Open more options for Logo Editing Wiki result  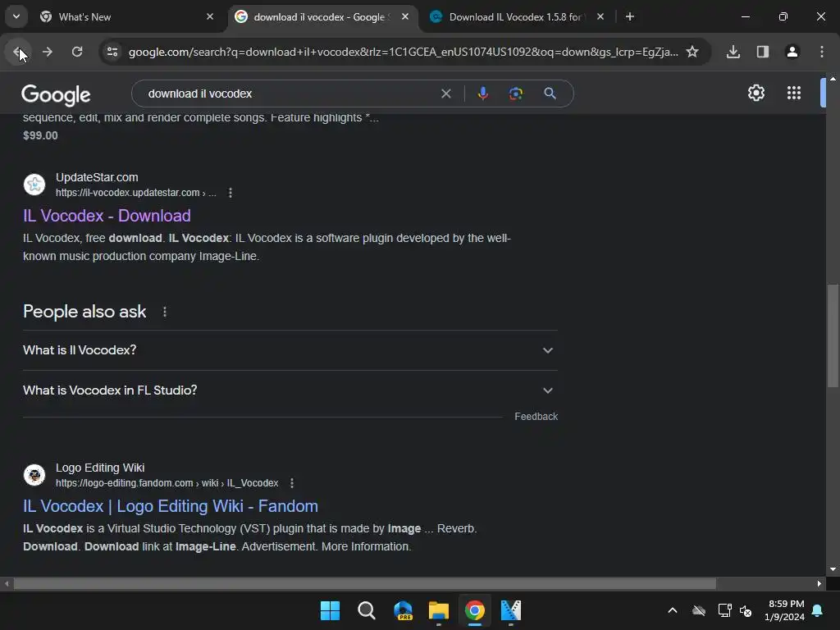[292, 483]
